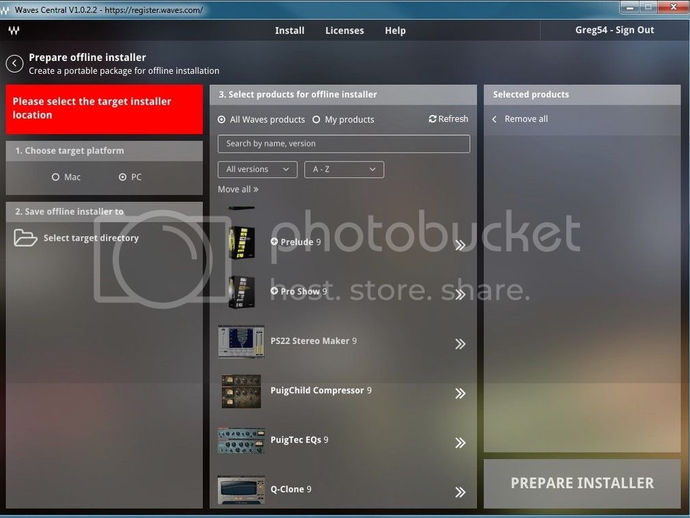Viewport: 690px width, 518px height.
Task: Click the Pro Show 9 box thumbnail
Action: [x=242, y=292]
